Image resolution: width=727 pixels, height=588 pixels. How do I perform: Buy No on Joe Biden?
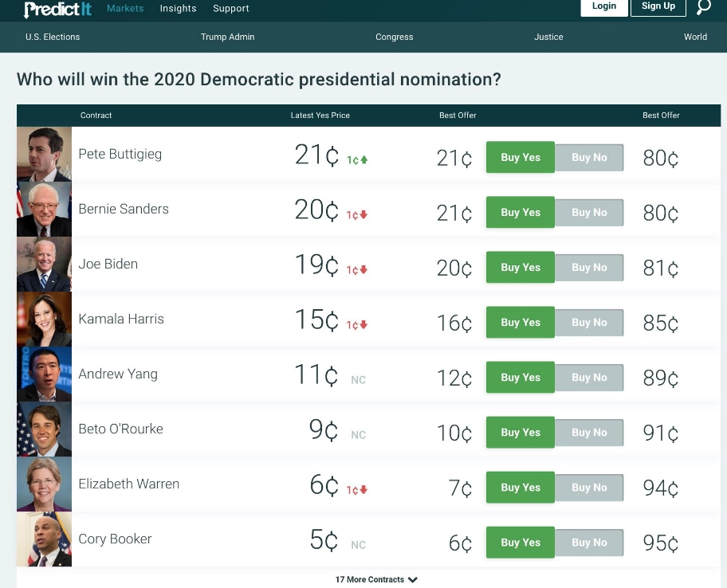pyautogui.click(x=589, y=268)
